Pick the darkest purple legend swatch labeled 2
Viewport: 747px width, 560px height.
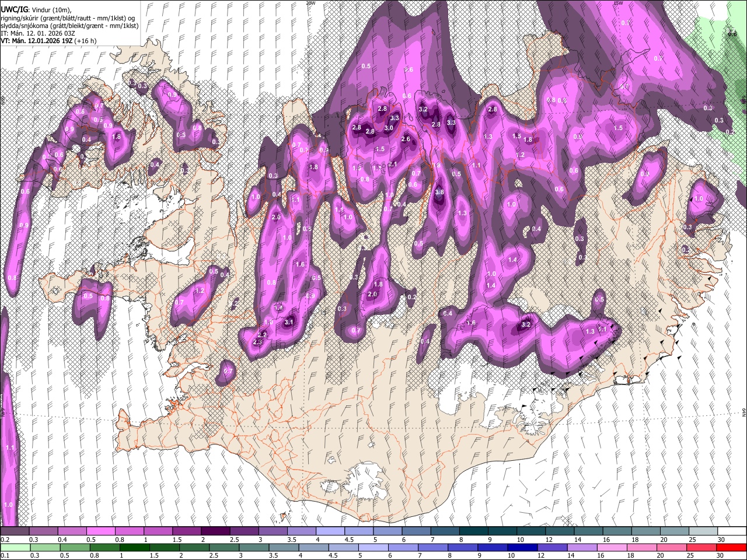(215, 531)
